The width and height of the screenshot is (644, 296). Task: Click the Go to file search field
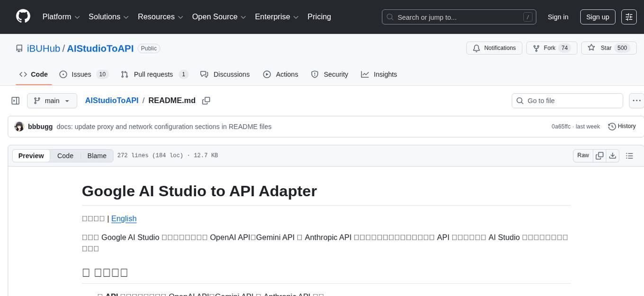tap(567, 100)
